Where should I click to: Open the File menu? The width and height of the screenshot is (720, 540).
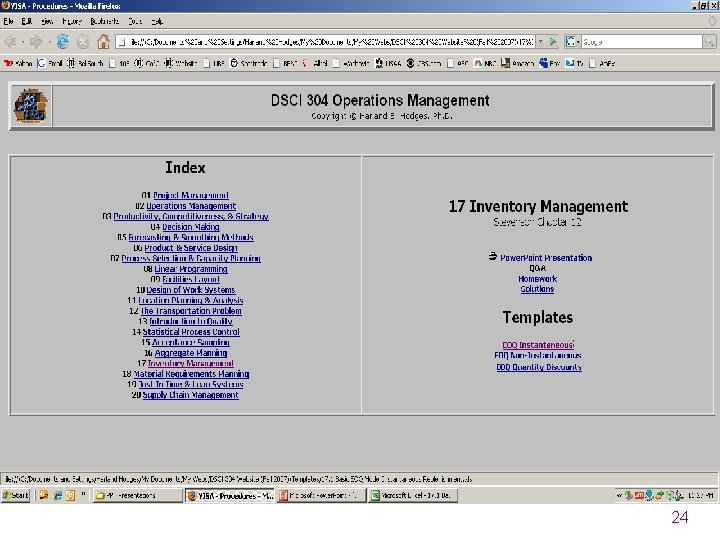[9, 21]
